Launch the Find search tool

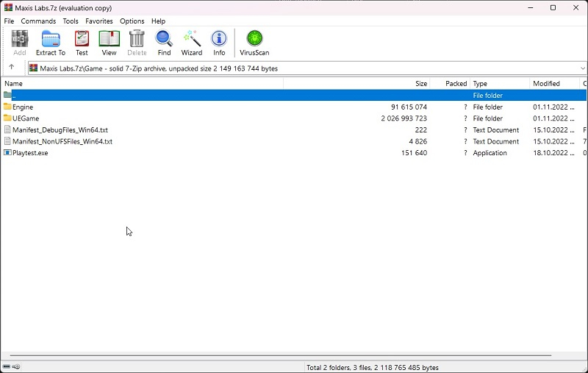164,43
